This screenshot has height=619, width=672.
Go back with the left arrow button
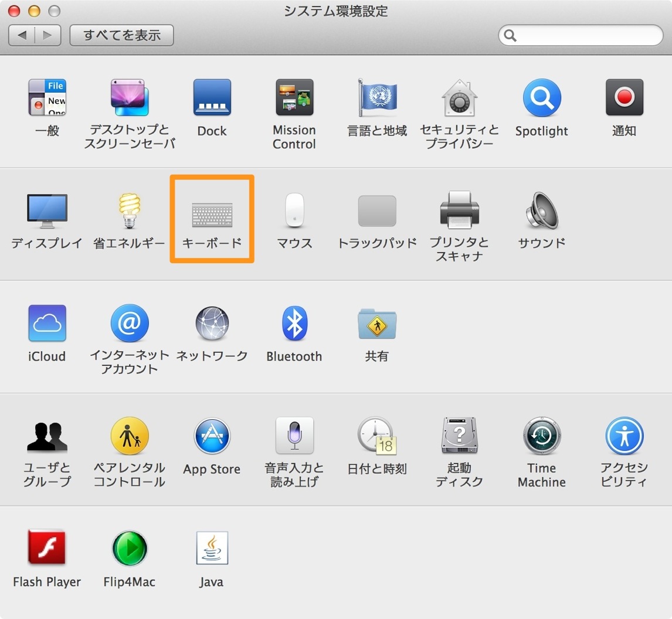point(22,35)
